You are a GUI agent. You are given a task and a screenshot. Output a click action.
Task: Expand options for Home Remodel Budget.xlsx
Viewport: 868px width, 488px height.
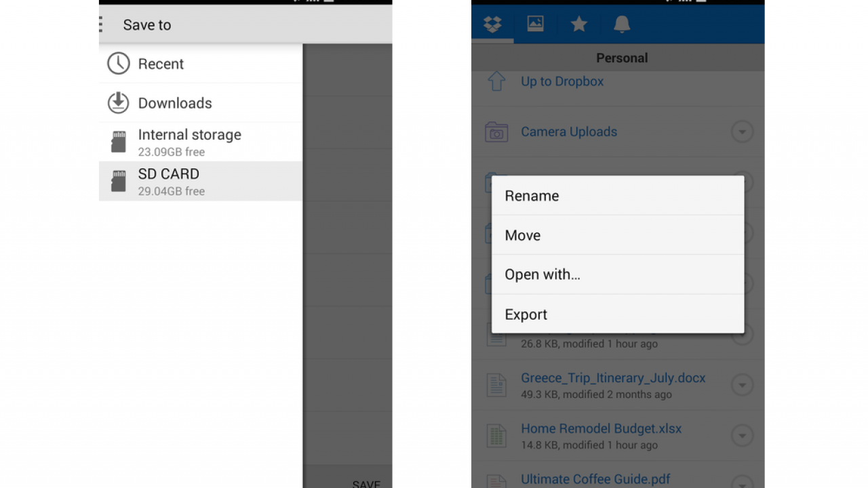(x=742, y=435)
